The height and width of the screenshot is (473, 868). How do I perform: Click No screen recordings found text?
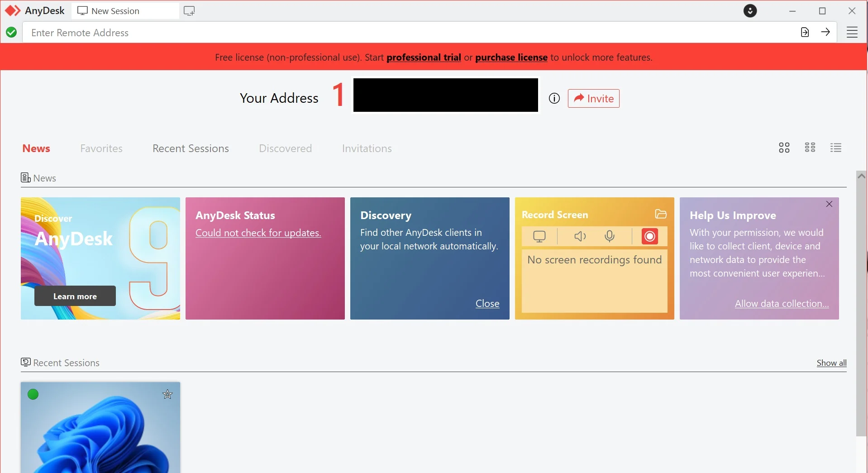click(x=595, y=260)
